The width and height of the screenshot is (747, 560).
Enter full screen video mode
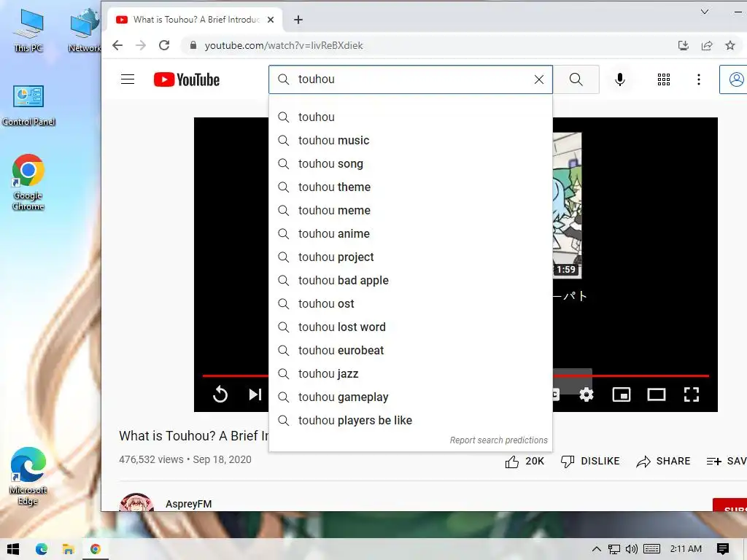tap(692, 394)
